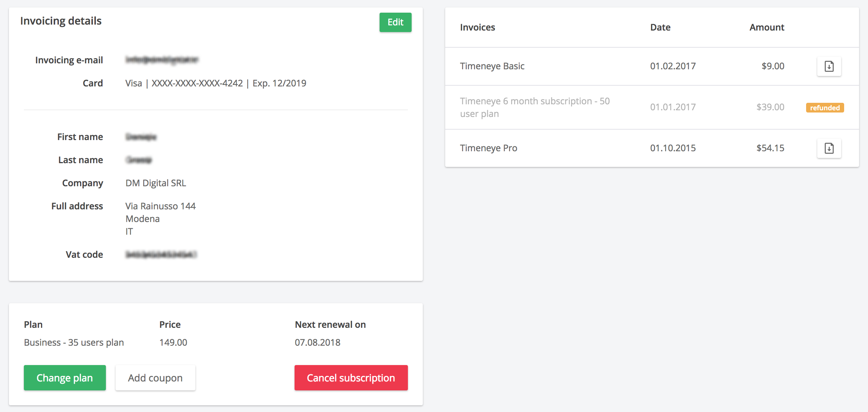This screenshot has width=868, height=412.
Task: Click the next renewal date 07.08.2018
Action: (x=317, y=343)
